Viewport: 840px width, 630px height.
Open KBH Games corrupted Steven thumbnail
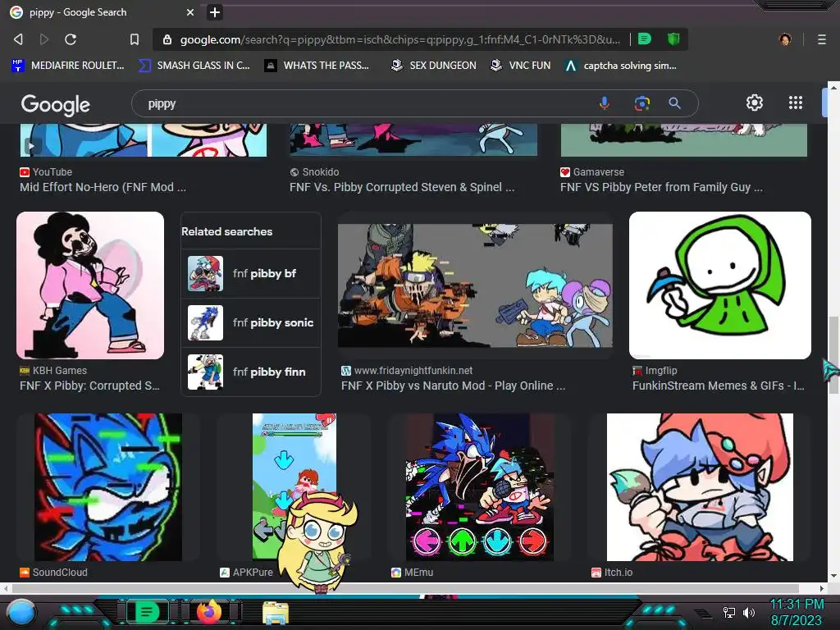coord(90,285)
